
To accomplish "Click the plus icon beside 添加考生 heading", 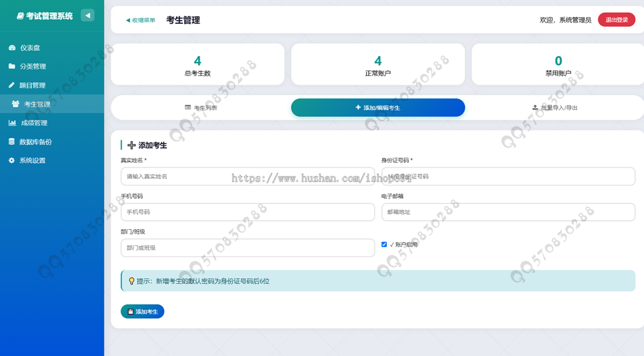I will coord(131,145).
